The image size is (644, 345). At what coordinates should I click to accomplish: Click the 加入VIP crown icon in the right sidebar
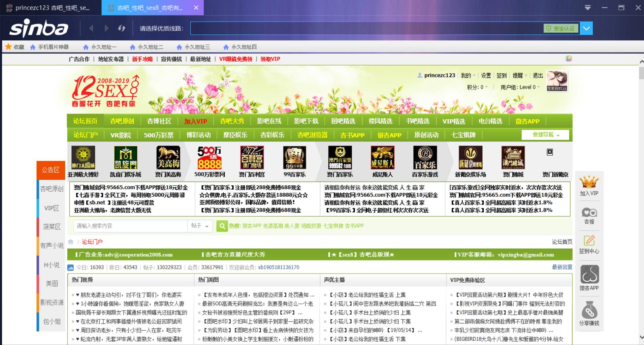click(589, 182)
